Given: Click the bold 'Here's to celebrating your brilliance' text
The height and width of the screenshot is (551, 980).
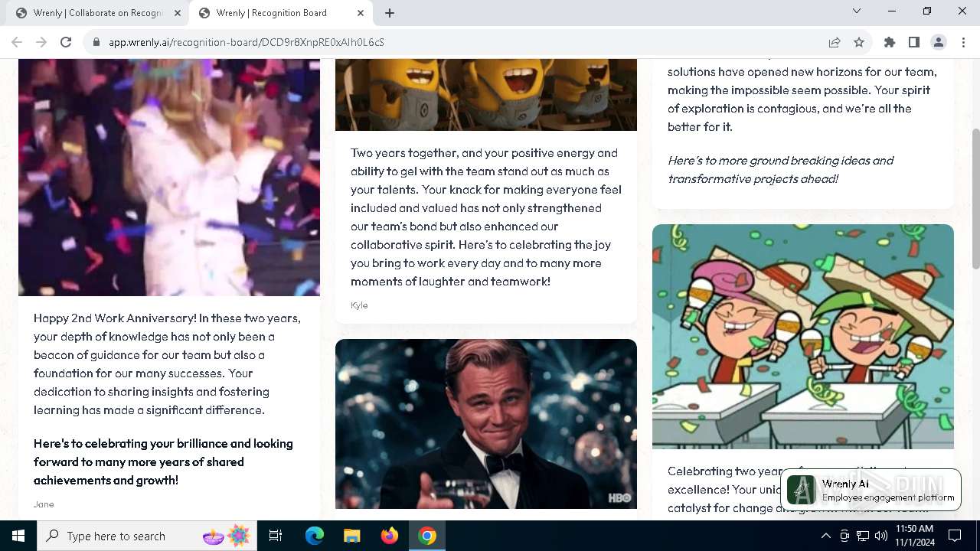Looking at the screenshot, I should click(x=163, y=462).
